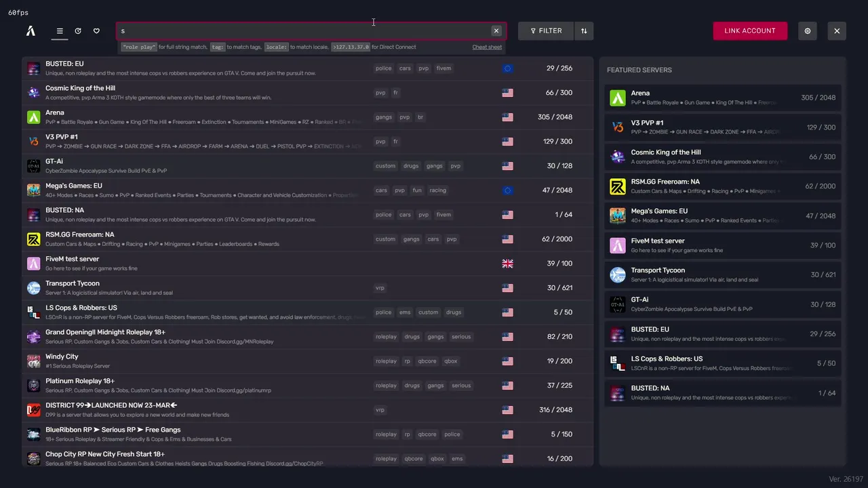
Task: Click the Arena server icon in list
Action: [x=33, y=117]
